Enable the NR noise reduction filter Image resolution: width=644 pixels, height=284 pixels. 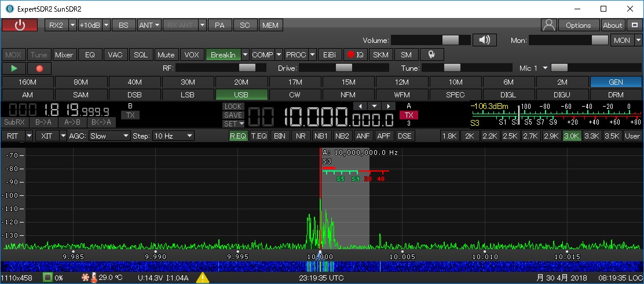[x=301, y=136]
